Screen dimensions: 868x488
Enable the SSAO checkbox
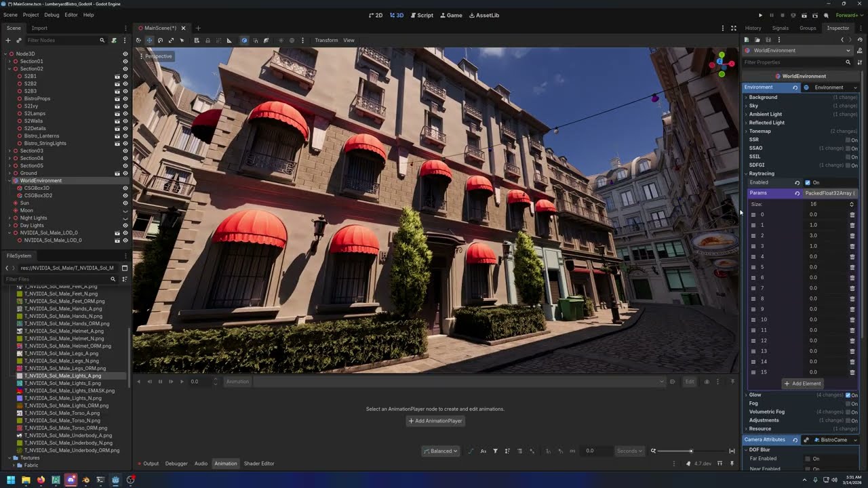tap(848, 148)
